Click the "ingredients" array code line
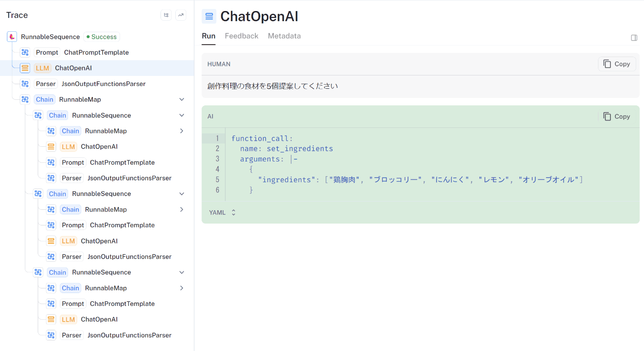 [x=421, y=180]
